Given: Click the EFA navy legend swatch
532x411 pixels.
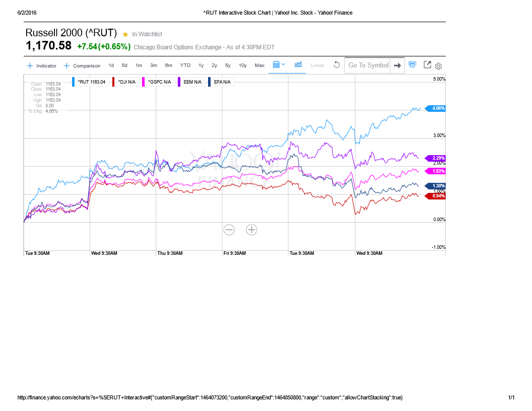Looking at the screenshot, I should 210,82.
